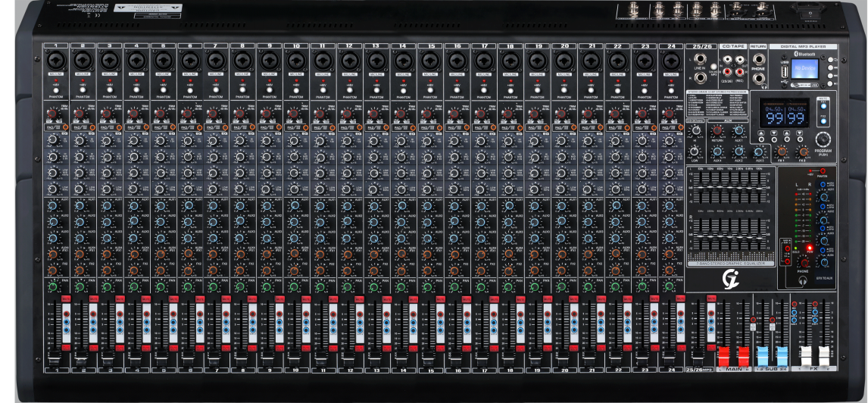Click the white FX 1 fader
The image size is (868, 403).
(x=806, y=356)
